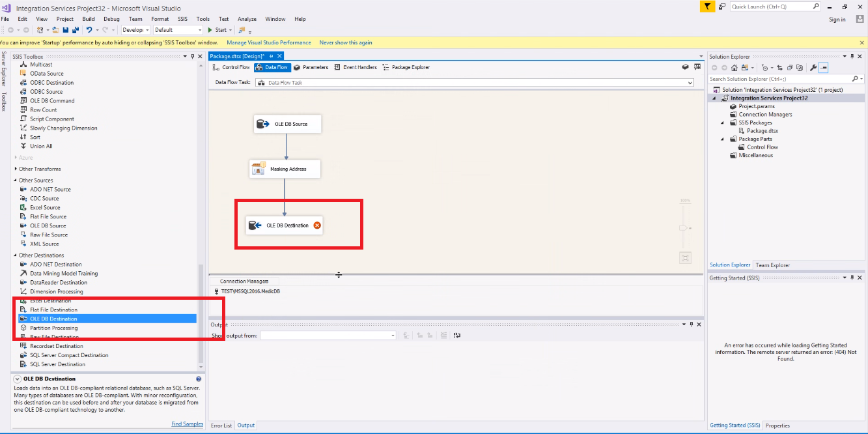Click Never show this again link

point(346,42)
